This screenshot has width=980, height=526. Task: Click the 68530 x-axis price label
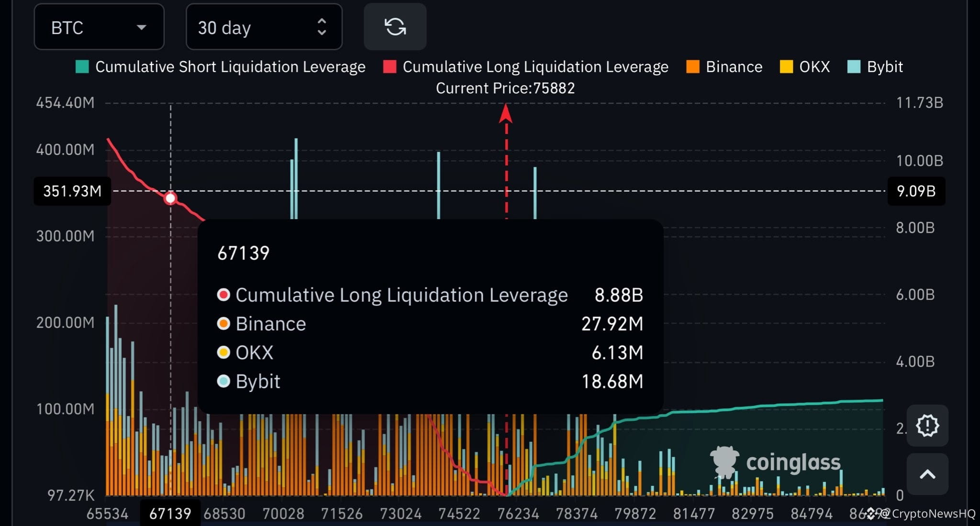(x=224, y=514)
